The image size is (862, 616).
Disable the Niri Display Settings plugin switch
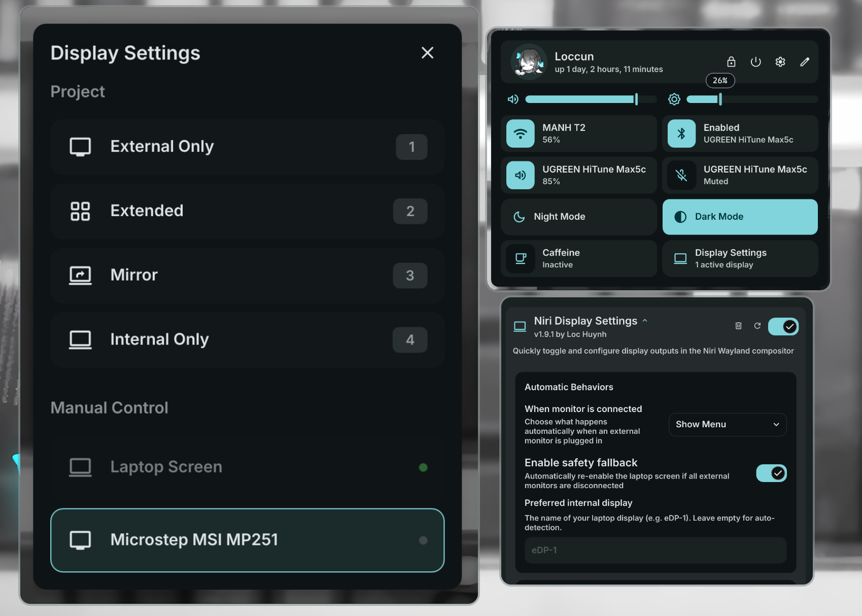(x=783, y=327)
